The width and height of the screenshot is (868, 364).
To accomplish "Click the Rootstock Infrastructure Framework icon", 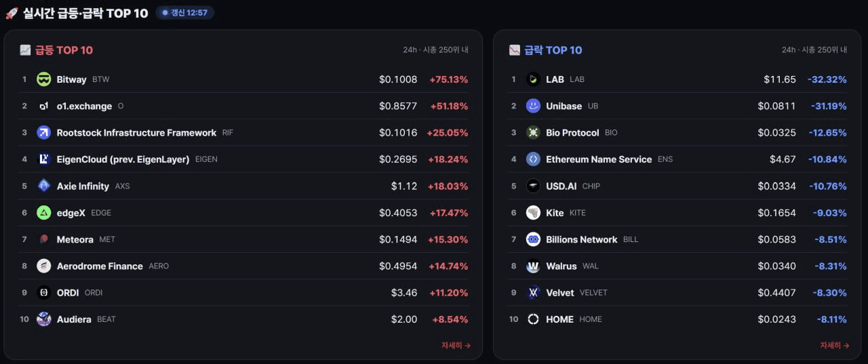I will pyautogui.click(x=44, y=133).
